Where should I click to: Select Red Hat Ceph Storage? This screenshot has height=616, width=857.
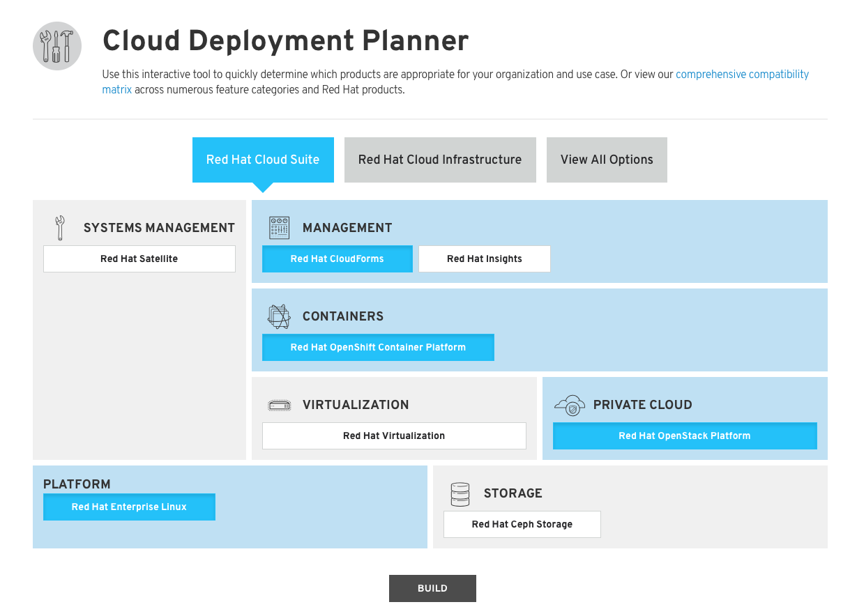coord(522,524)
